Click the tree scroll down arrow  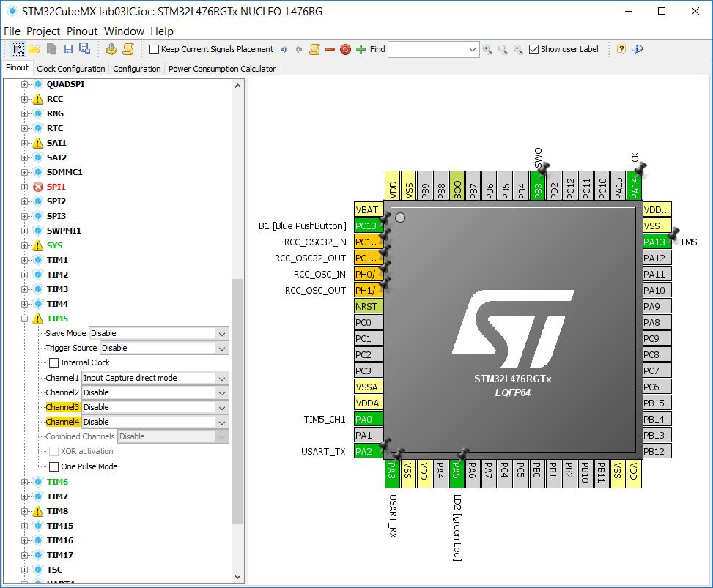pos(238,576)
